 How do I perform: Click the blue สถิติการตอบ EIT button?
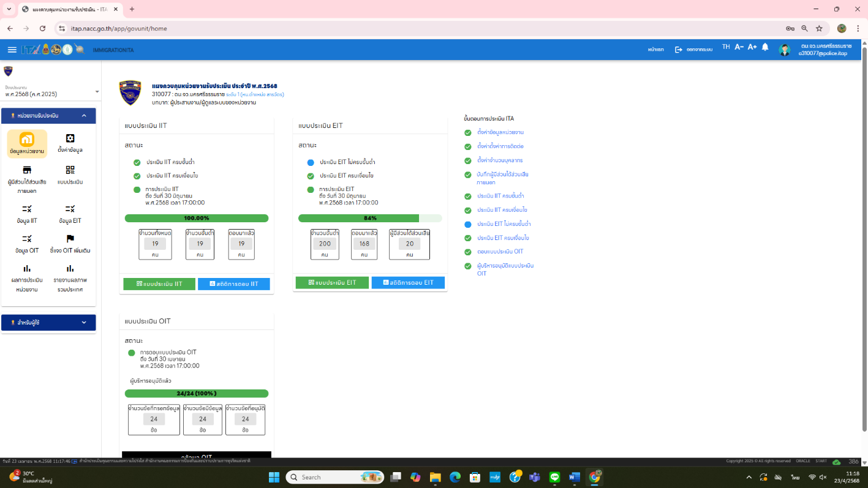(408, 283)
